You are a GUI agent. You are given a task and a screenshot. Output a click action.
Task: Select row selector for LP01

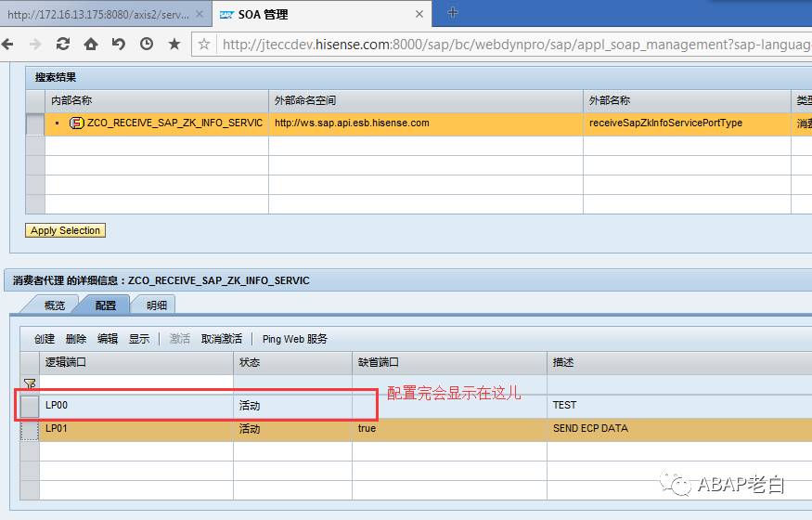click(30, 430)
